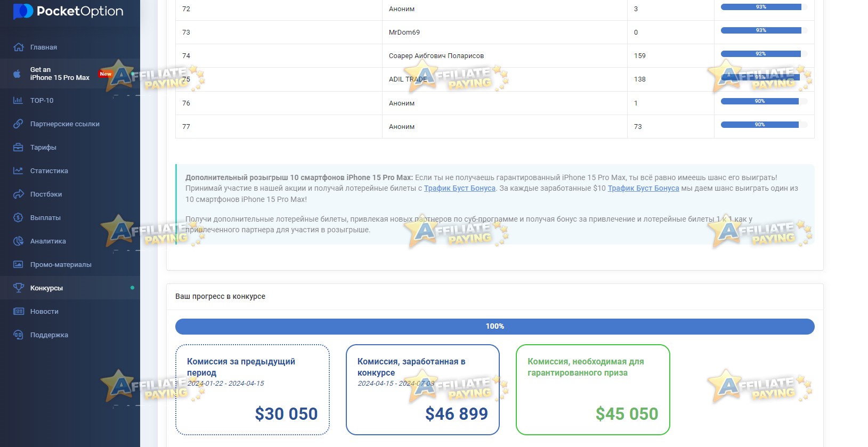
Task: Click the value 0 in MrDom69 row
Action: pos(636,32)
